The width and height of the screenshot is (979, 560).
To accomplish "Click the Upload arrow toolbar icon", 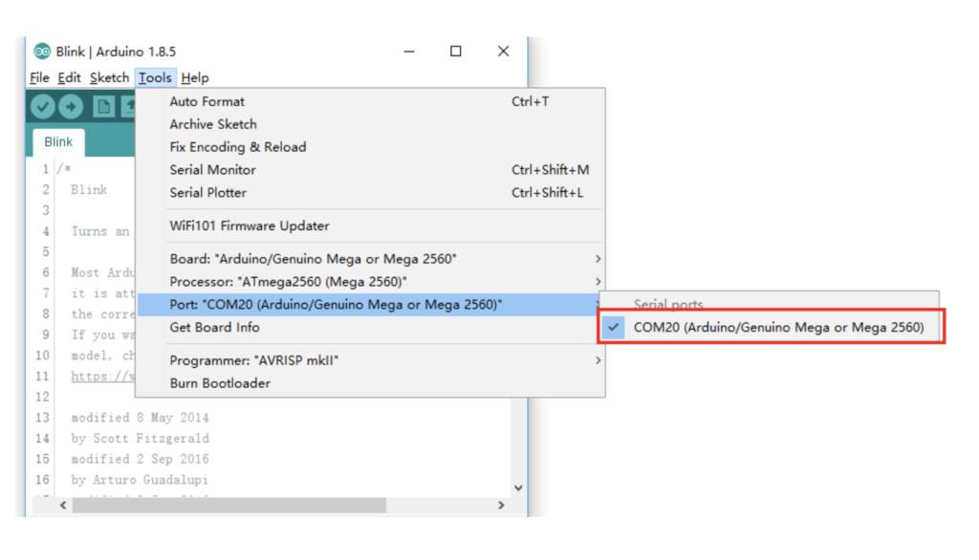I will [71, 107].
